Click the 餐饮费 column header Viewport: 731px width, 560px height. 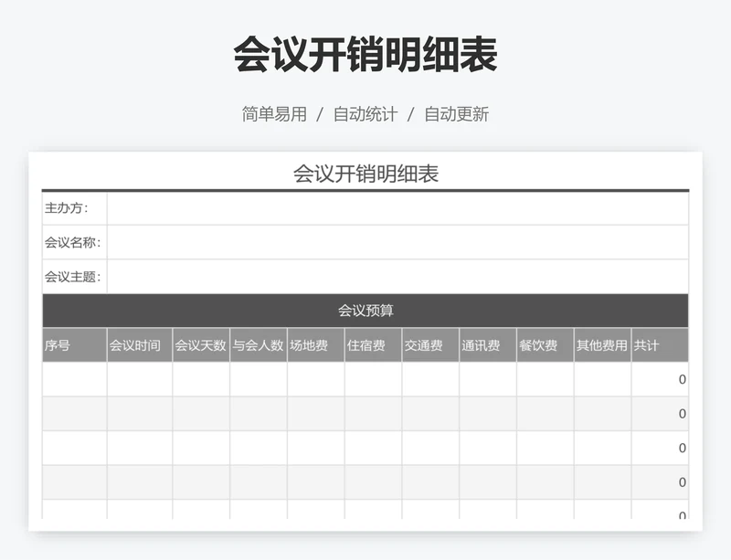546,345
